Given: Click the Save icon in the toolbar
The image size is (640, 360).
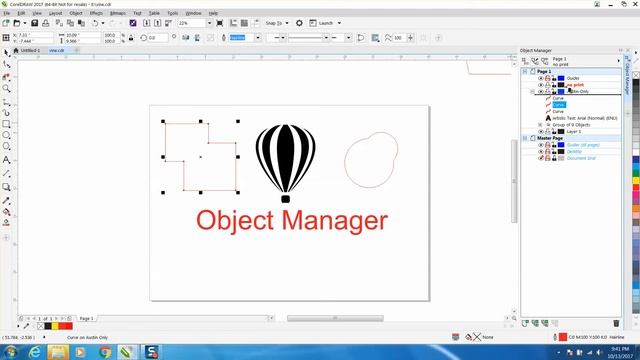Looking at the screenshot, I should coord(35,23).
